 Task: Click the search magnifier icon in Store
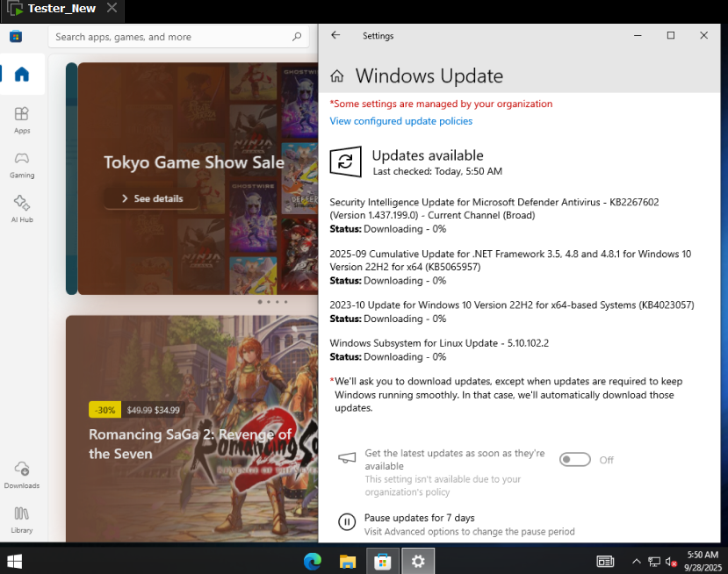297,37
